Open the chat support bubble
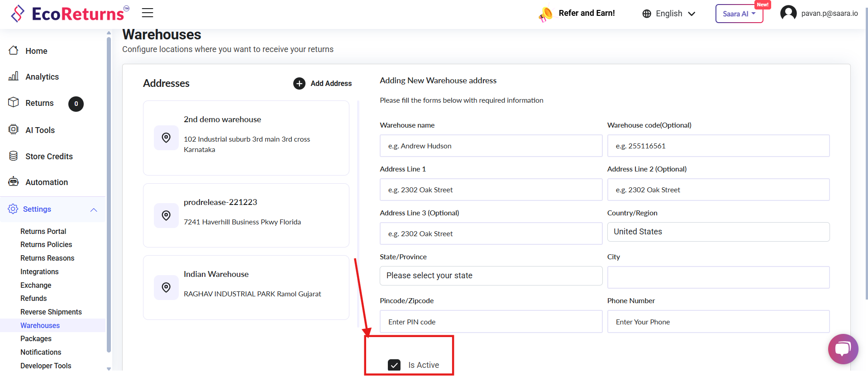The width and height of the screenshot is (868, 376). 843,349
